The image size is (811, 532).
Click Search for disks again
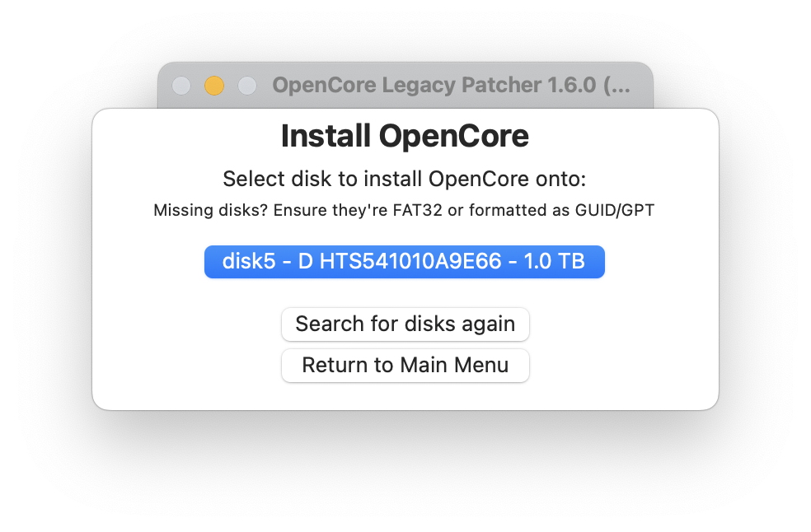point(405,324)
